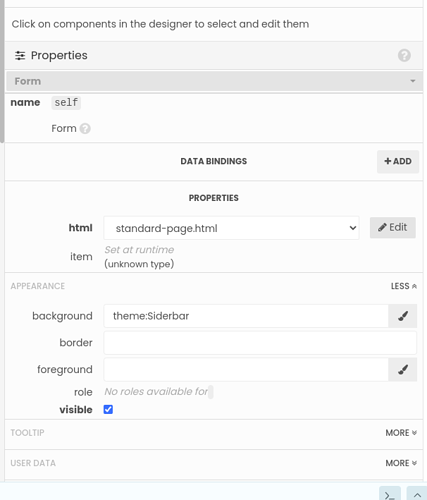427x500 pixels.
Task: Expand the User Data section with MORE
Action: coord(401,463)
